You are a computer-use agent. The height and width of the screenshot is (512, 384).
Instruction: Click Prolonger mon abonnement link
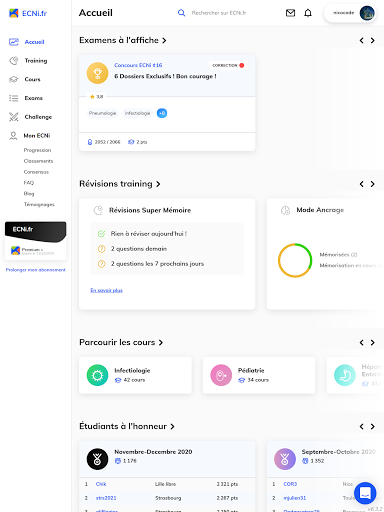36,270
